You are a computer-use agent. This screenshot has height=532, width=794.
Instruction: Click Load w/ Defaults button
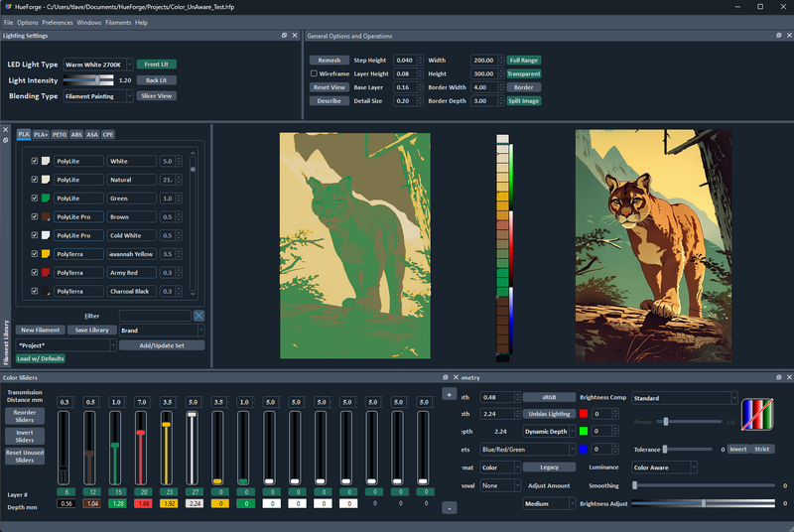(41, 358)
